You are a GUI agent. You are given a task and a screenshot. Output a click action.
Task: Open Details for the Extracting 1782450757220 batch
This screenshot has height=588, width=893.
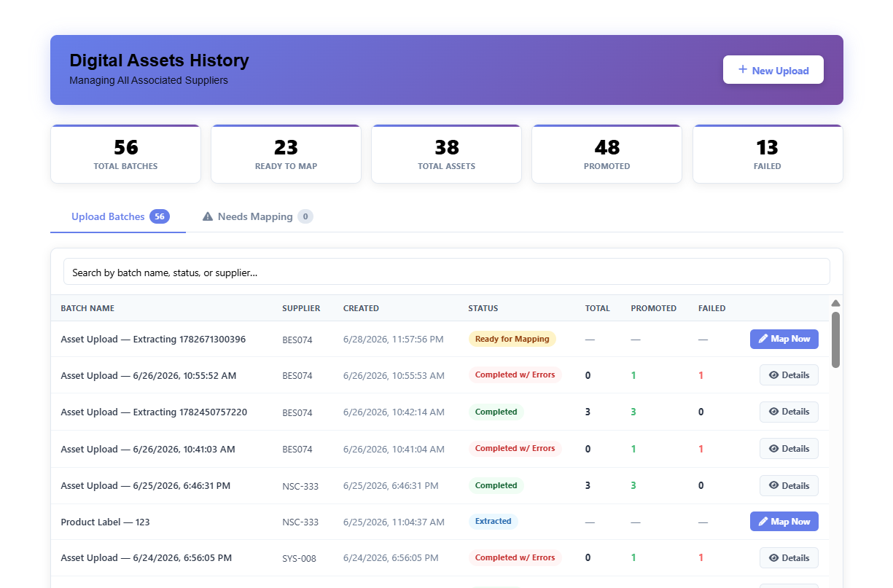pyautogui.click(x=789, y=412)
